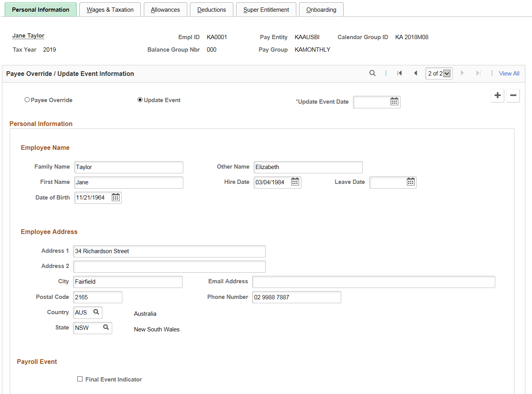Open the Hire Date calendar picker

click(x=295, y=182)
